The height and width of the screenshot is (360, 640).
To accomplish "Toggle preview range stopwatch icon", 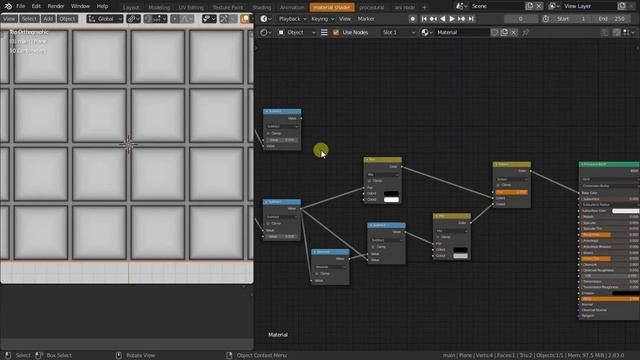I will pyautogui.click(x=546, y=19).
